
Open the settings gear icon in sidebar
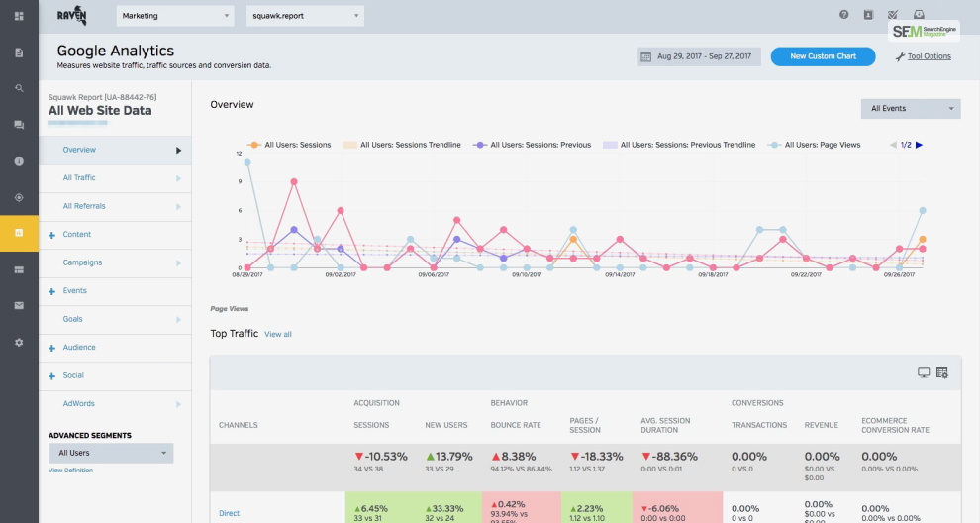point(19,342)
